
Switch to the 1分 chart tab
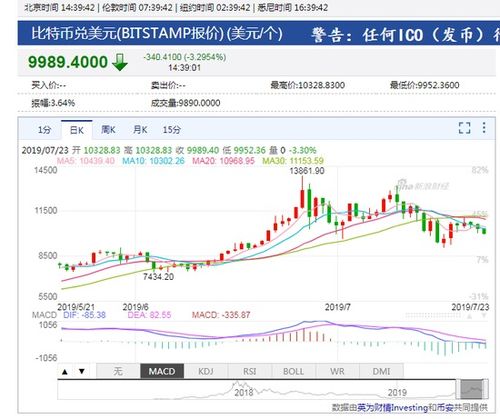tap(44, 130)
